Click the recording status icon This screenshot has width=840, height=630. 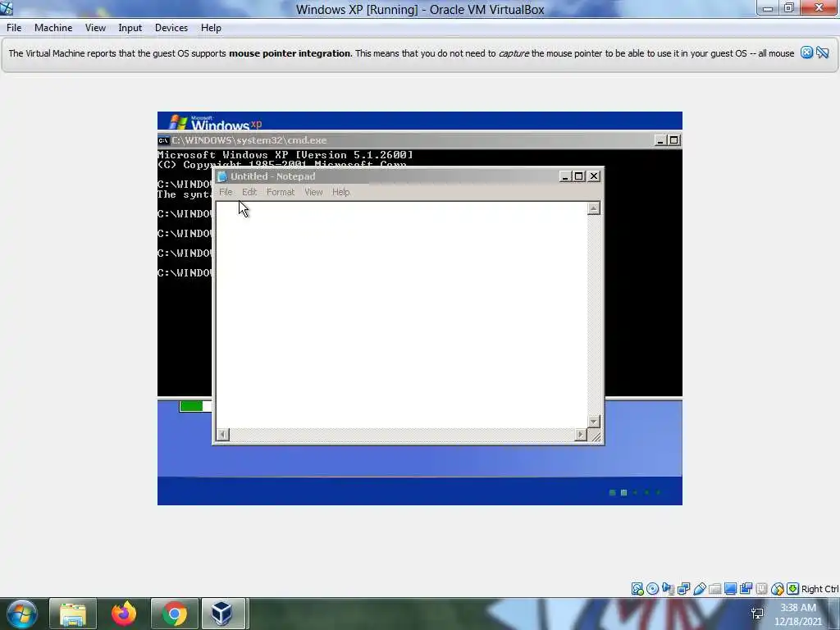[x=761, y=589]
